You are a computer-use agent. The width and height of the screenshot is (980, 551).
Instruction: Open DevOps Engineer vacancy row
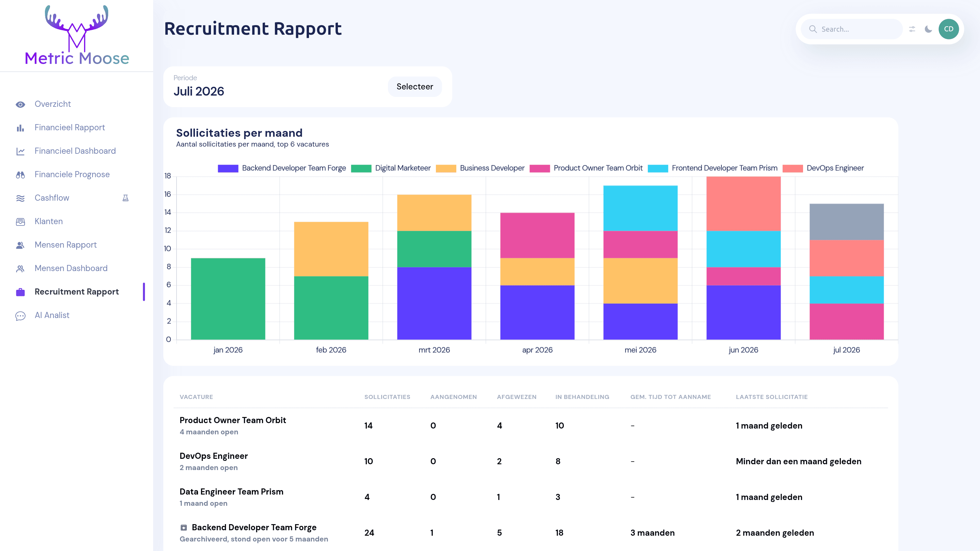tap(531, 462)
